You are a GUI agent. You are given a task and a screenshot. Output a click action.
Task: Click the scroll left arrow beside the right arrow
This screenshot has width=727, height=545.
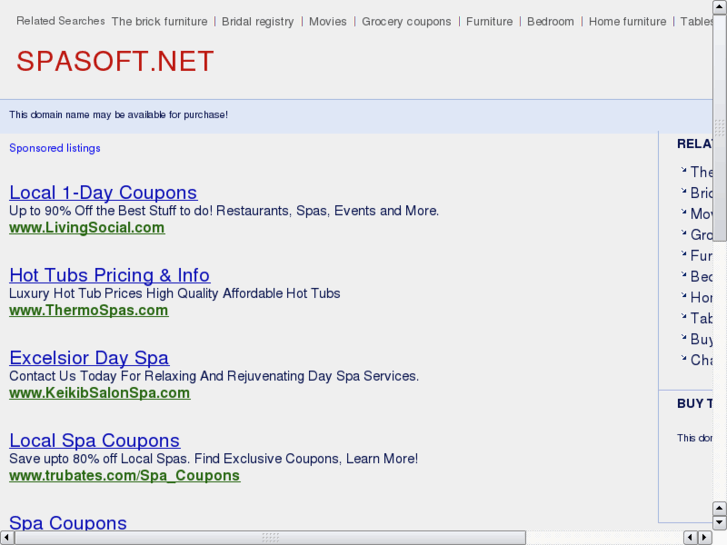[x=690, y=537]
